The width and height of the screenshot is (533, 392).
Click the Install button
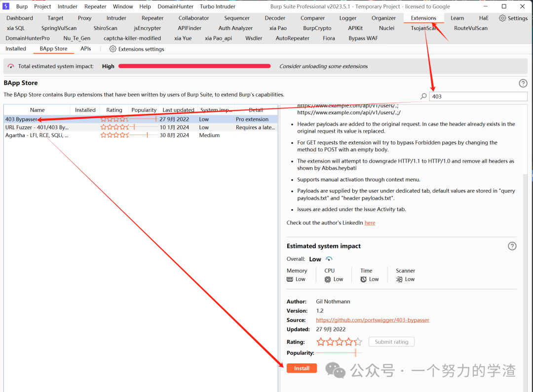pos(302,368)
